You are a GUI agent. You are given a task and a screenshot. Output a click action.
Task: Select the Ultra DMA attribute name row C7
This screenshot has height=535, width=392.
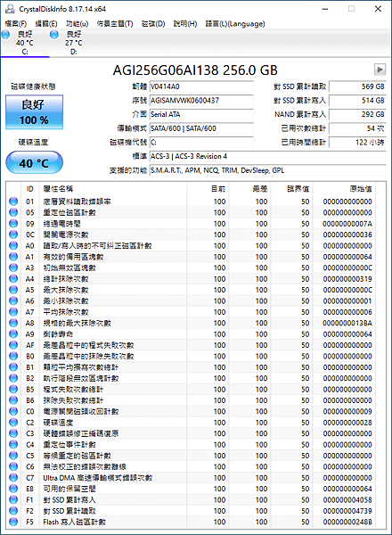(x=97, y=478)
